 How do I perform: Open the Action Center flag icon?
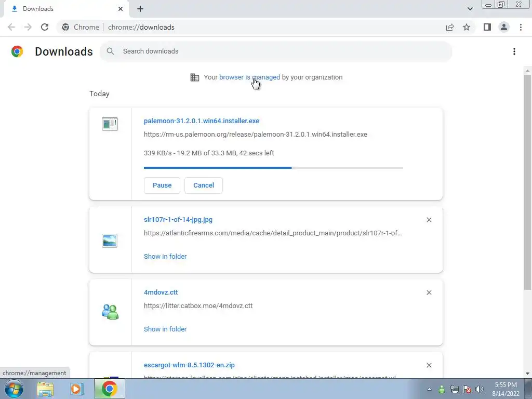467,389
